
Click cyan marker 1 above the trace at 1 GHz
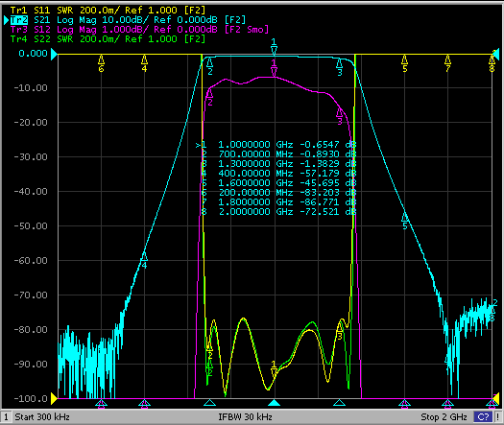click(x=274, y=47)
